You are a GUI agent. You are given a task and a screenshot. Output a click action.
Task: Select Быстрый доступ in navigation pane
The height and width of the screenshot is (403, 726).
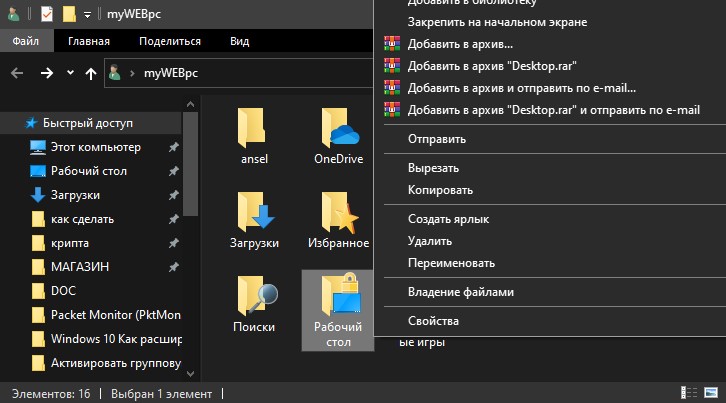coord(90,123)
